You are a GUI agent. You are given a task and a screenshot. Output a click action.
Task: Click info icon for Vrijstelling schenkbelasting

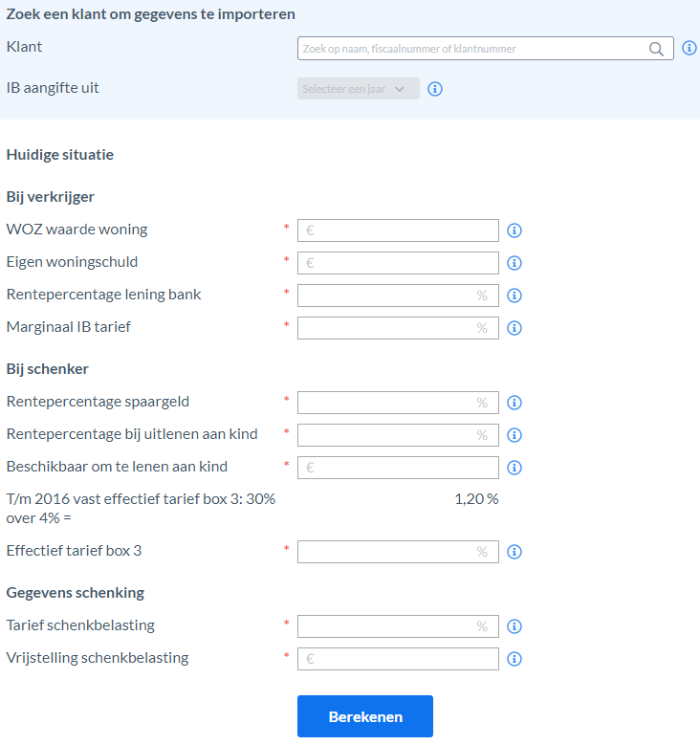(x=514, y=659)
